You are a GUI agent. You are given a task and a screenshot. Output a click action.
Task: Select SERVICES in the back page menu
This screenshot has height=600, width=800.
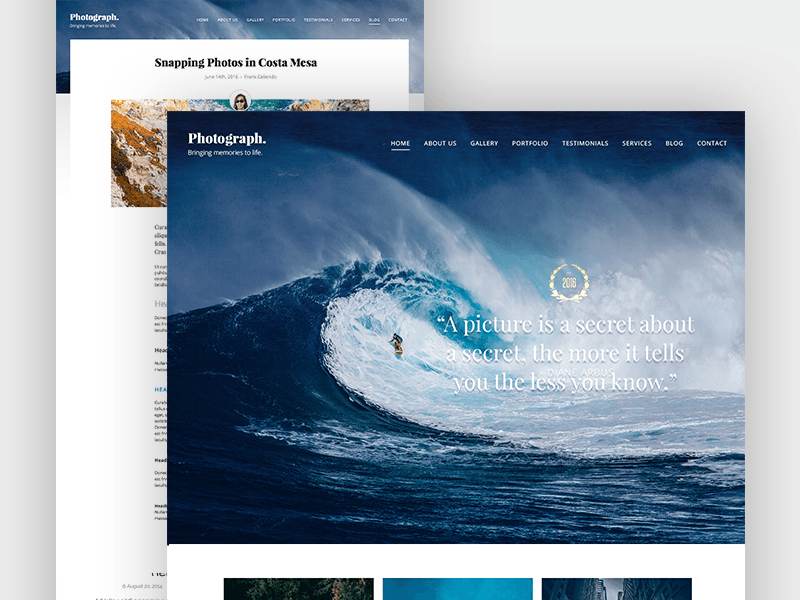tap(351, 20)
